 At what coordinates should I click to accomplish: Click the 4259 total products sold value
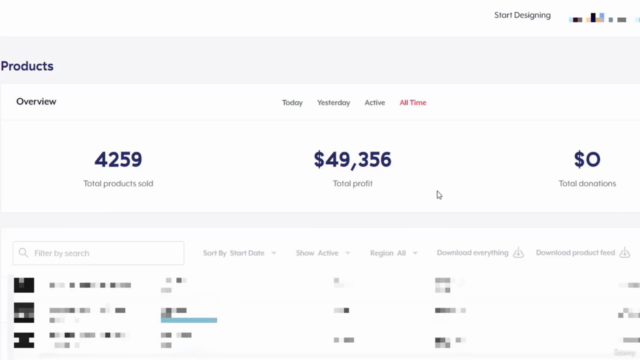coord(118,159)
